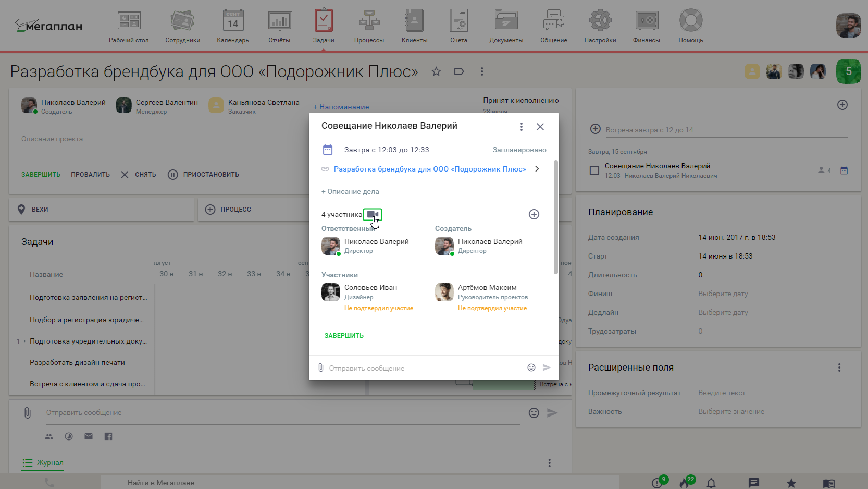Click search field Найти в Мегаплане
This screenshot has height=489, width=868.
coord(359,483)
